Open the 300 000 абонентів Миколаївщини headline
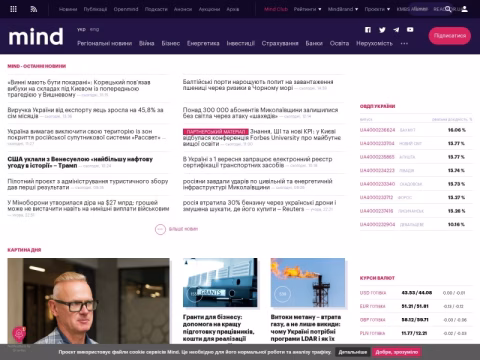480x360 pixels. (x=260, y=113)
